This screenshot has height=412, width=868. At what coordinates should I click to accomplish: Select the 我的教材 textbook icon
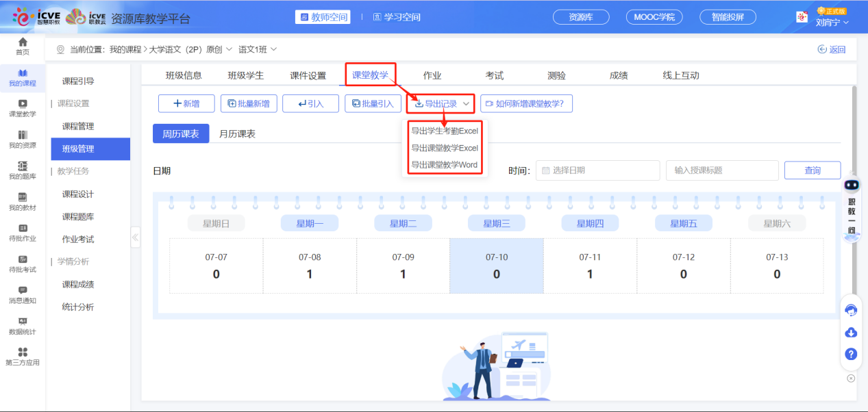(23, 197)
